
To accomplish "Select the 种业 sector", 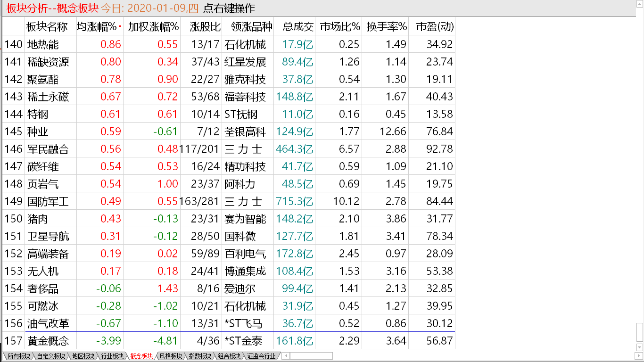I will 38,132.
